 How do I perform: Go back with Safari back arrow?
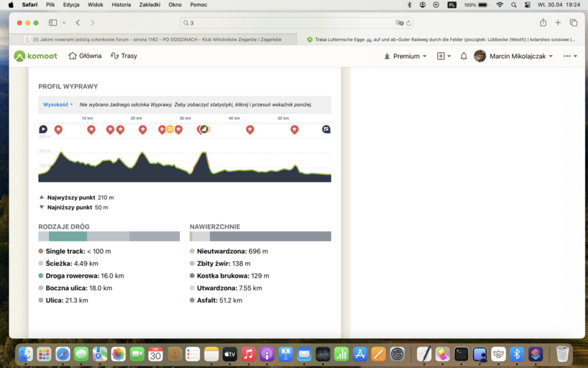click(78, 23)
